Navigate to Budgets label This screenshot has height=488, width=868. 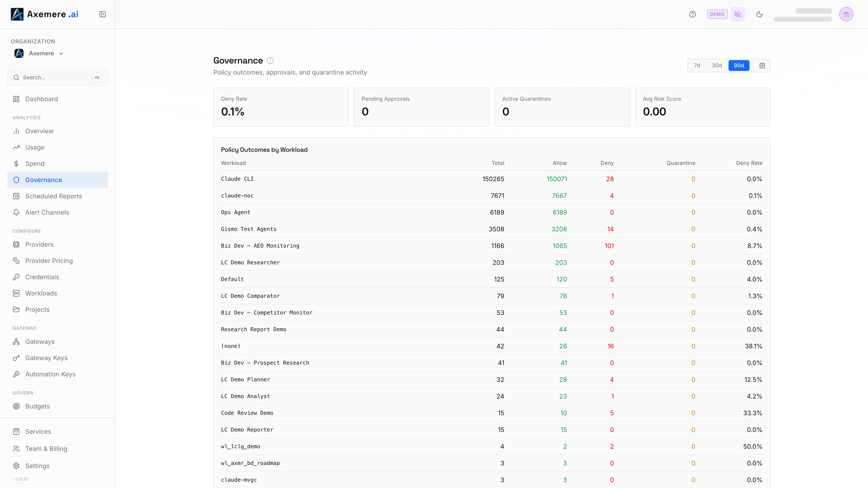coord(37,406)
